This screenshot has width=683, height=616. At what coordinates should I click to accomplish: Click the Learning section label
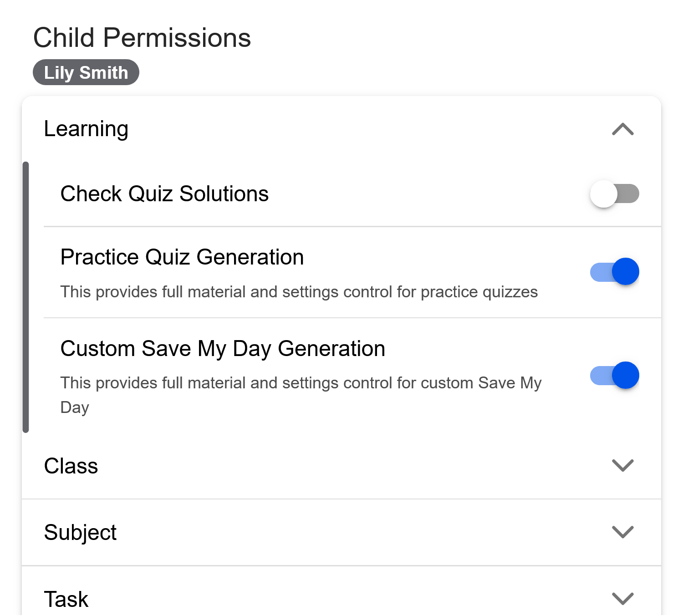pos(86,129)
